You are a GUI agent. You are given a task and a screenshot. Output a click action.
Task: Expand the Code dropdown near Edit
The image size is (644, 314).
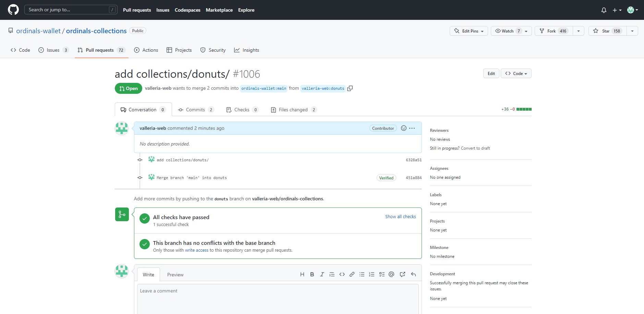coord(516,73)
